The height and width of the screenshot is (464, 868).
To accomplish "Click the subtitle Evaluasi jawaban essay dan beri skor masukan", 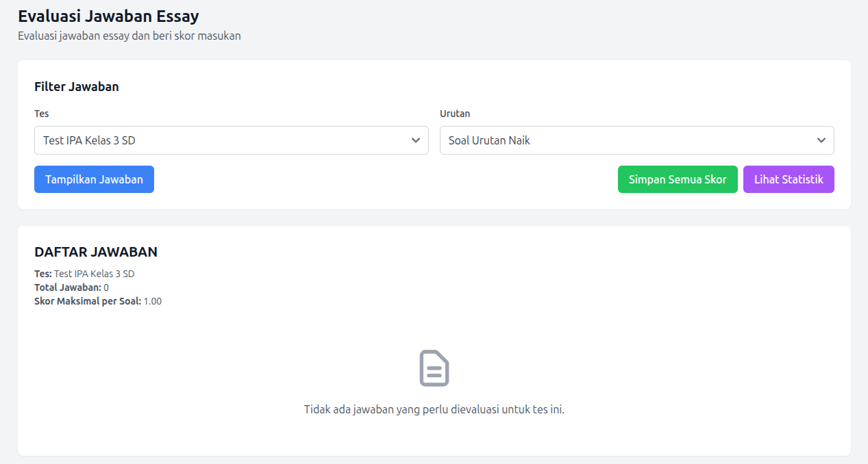I will click(129, 36).
